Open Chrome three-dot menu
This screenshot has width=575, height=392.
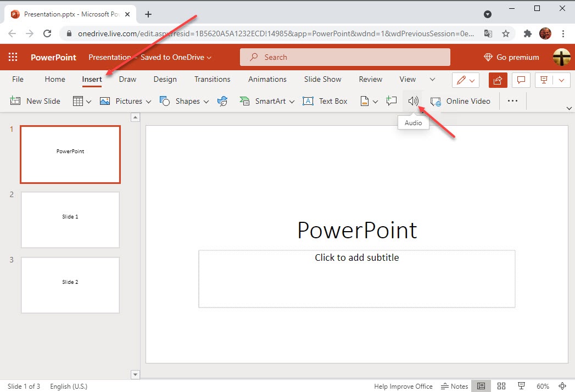point(563,33)
